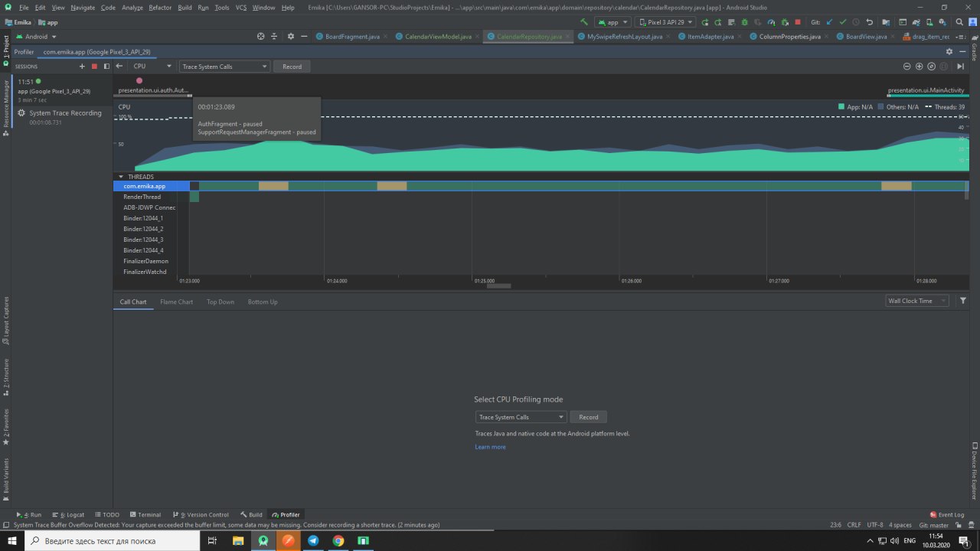The width and height of the screenshot is (980, 551).
Task: Click the Windows Start button
Action: [11, 540]
